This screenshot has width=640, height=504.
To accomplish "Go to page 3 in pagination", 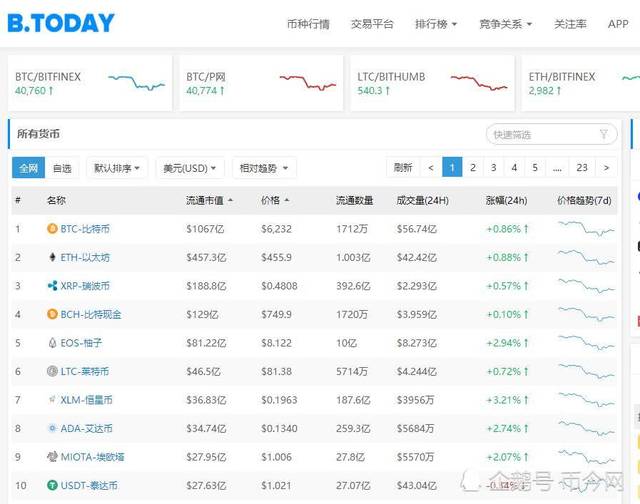I will (493, 167).
